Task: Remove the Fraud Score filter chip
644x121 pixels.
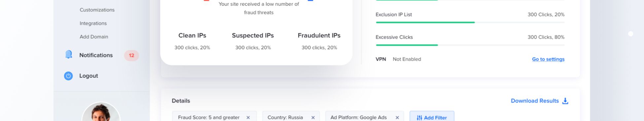Action: click(248, 117)
